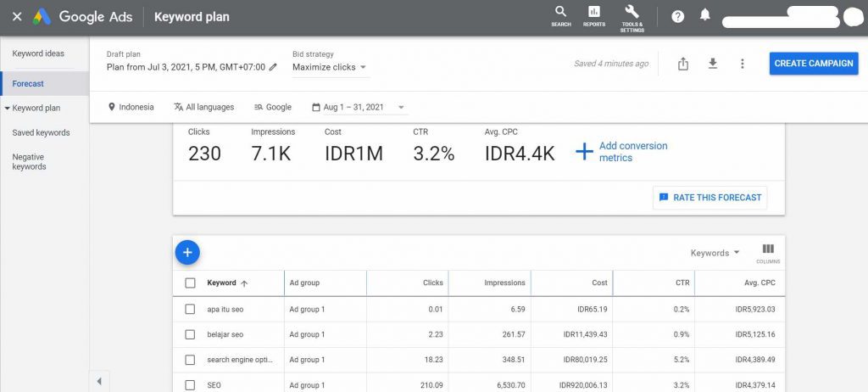868x392 pixels.
Task: Click the 18.23 clicks cell
Action: click(433, 360)
